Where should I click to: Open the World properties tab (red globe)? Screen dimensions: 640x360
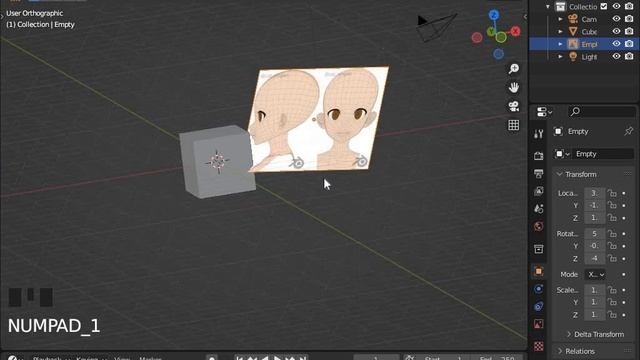[538, 227]
